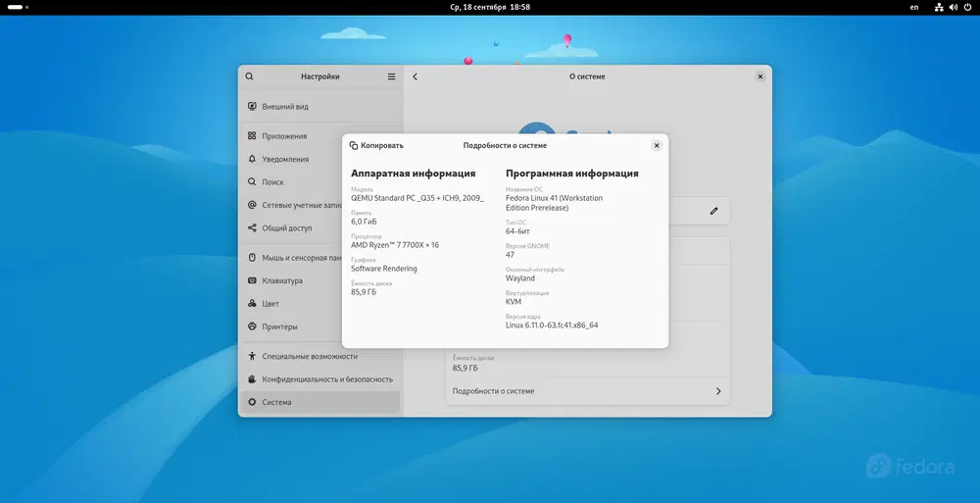Click OS type value 64-бит
The height and width of the screenshot is (503, 980).
point(517,230)
